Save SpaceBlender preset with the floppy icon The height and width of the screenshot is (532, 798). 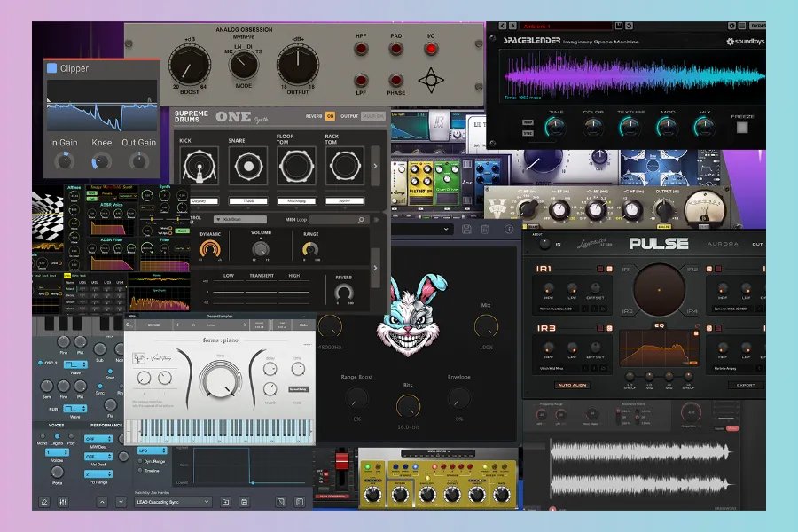pyautogui.click(x=619, y=26)
